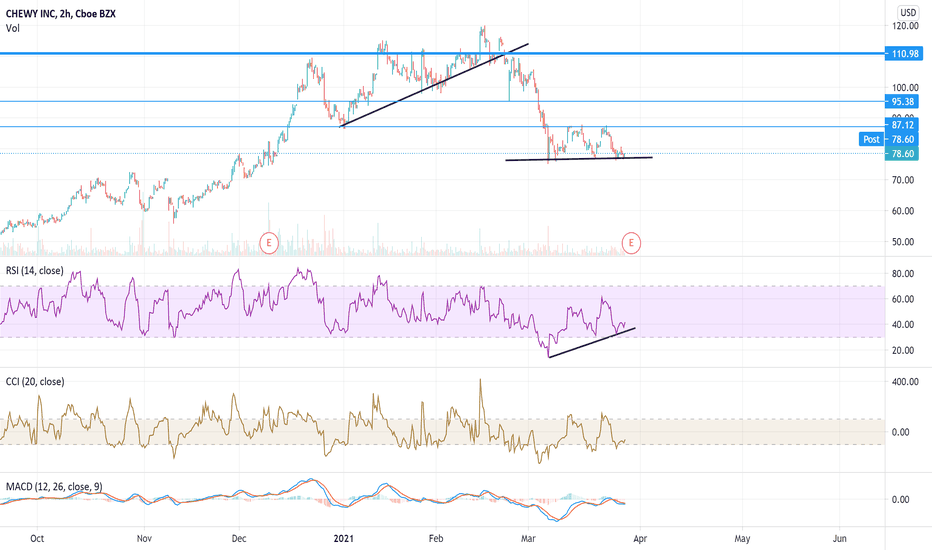Click the Jun label on time axis
The image size is (932, 550).
(839, 539)
